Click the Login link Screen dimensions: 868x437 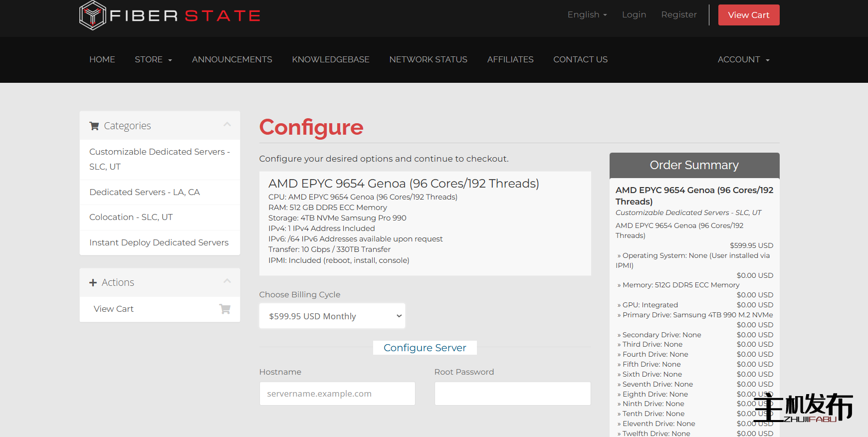click(x=634, y=15)
